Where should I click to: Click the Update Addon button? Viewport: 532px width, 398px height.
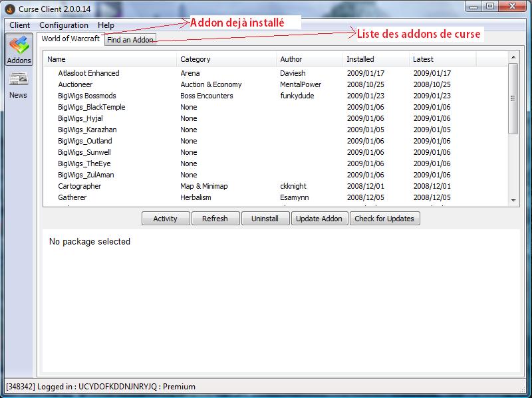(319, 219)
